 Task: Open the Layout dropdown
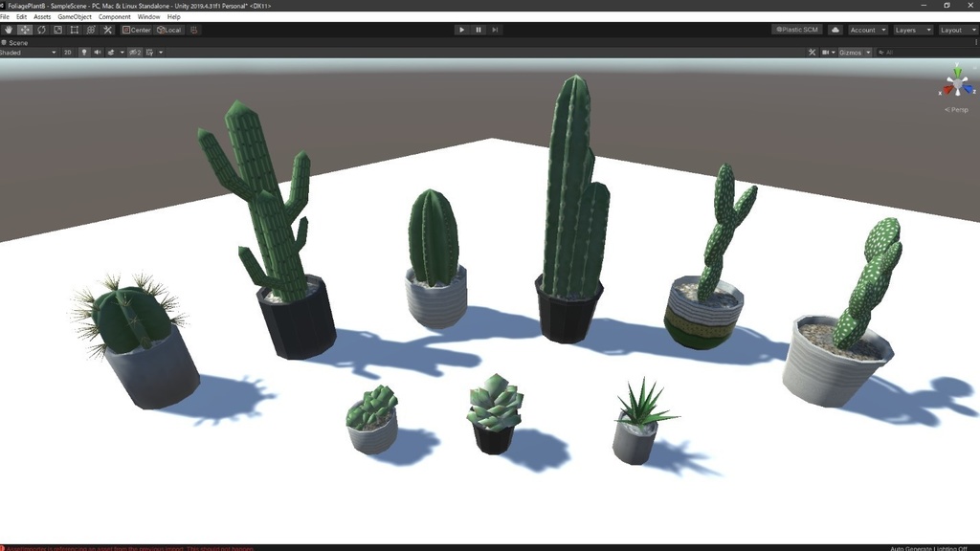[x=958, y=29]
